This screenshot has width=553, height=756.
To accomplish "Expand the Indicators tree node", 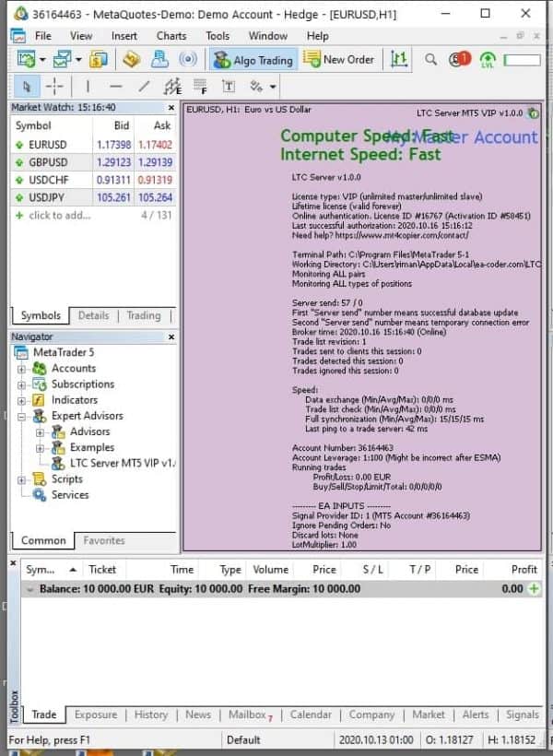I will tap(22, 401).
